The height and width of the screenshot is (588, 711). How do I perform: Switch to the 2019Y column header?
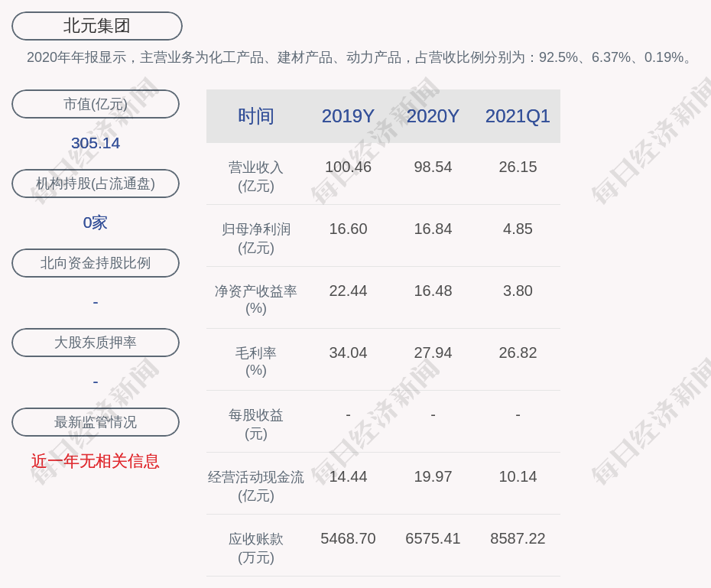point(348,116)
